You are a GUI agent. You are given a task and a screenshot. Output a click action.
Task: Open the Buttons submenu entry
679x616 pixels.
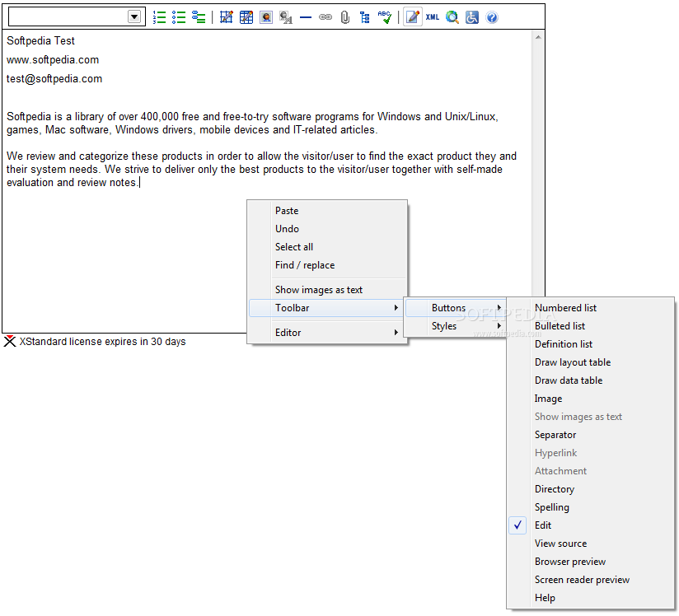tap(455, 308)
